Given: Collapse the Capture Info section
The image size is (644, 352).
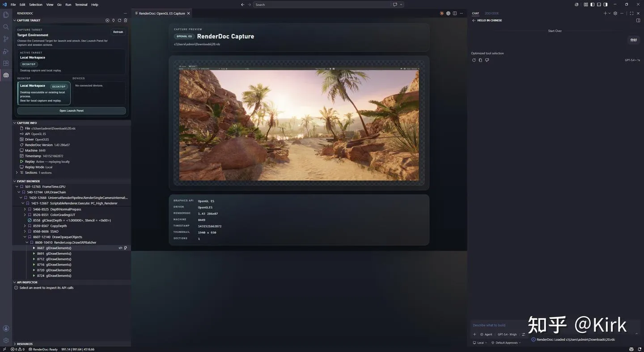Looking at the screenshot, I should point(15,123).
